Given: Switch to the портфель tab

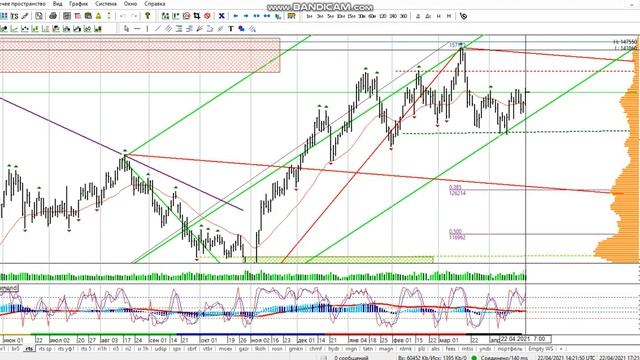Looking at the screenshot, I should 510,349.
